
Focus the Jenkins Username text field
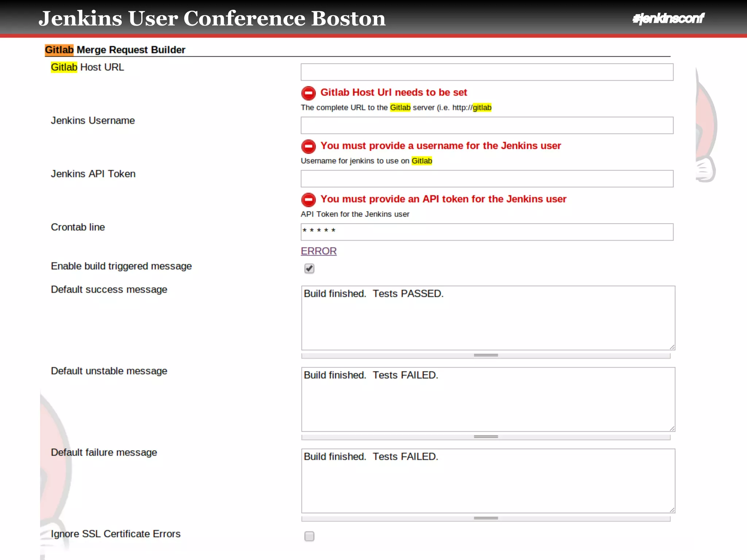coord(487,125)
